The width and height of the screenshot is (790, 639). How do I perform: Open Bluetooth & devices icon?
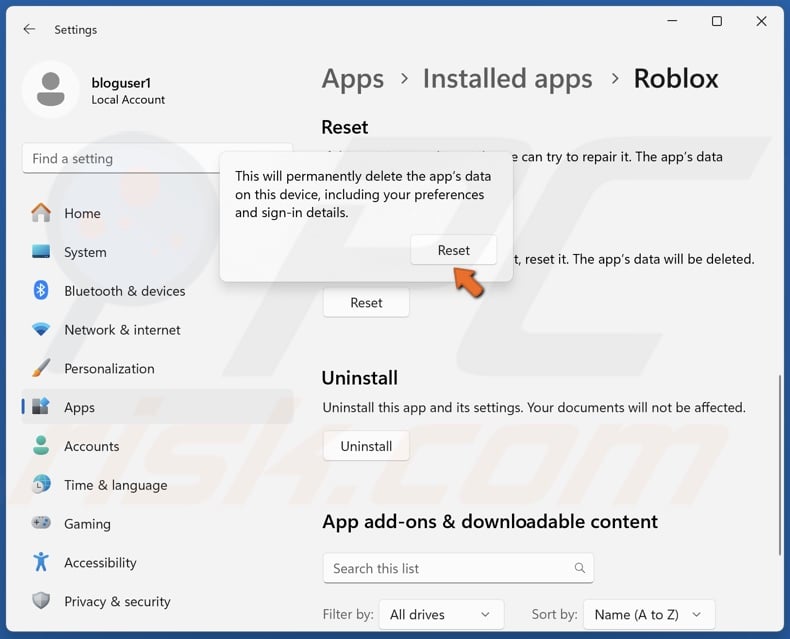41,291
